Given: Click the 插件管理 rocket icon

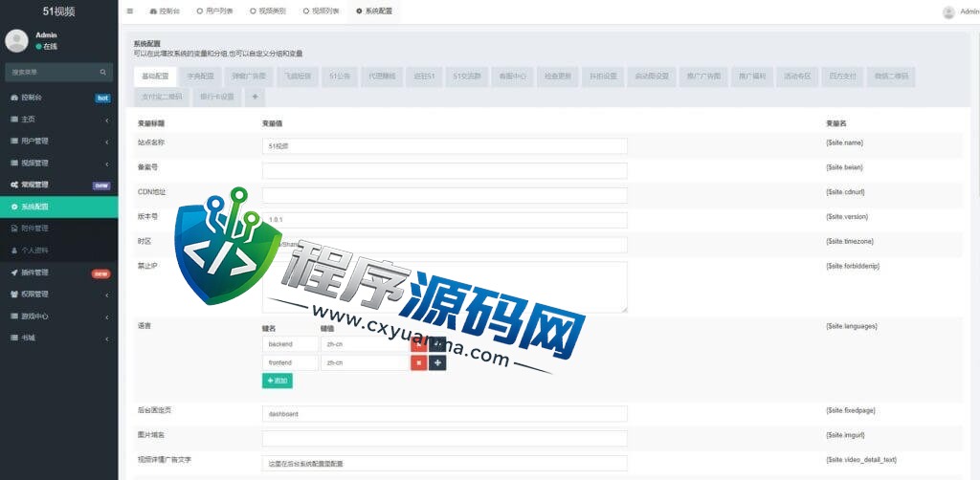Looking at the screenshot, I should (14, 273).
